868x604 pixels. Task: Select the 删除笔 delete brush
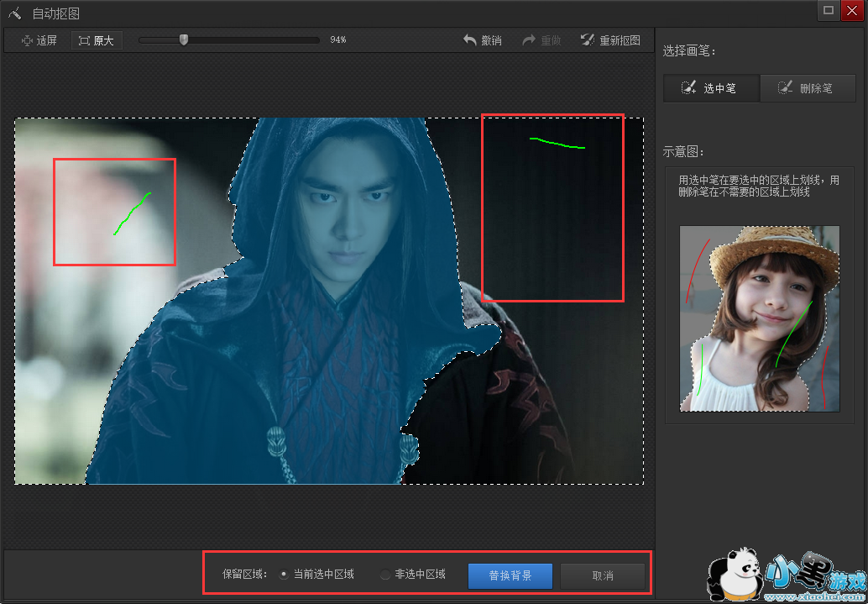pyautogui.click(x=808, y=88)
